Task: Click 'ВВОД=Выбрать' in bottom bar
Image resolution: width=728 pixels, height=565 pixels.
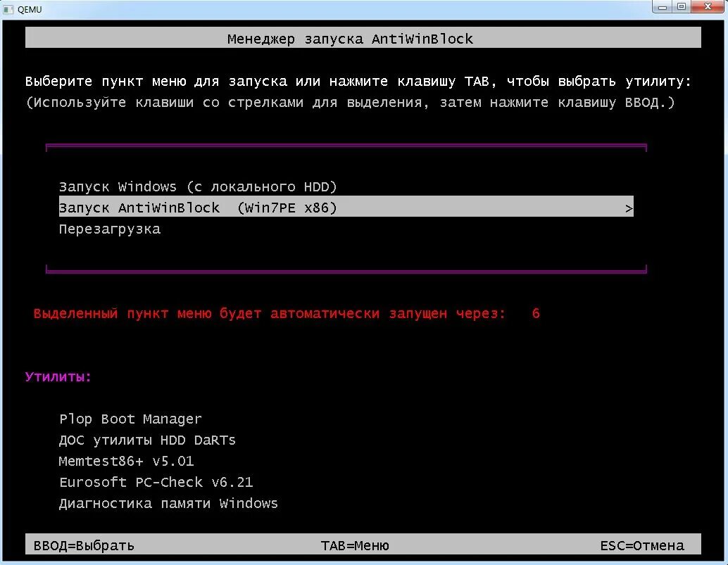Action: point(84,545)
